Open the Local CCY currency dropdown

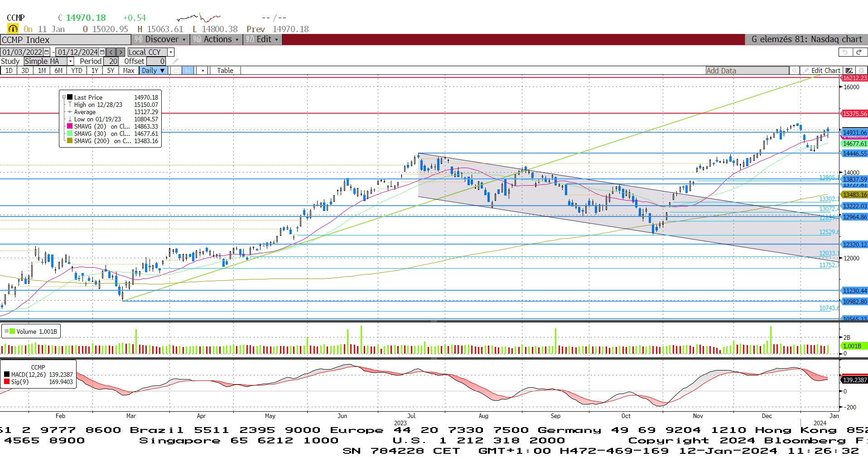pyautogui.click(x=171, y=52)
